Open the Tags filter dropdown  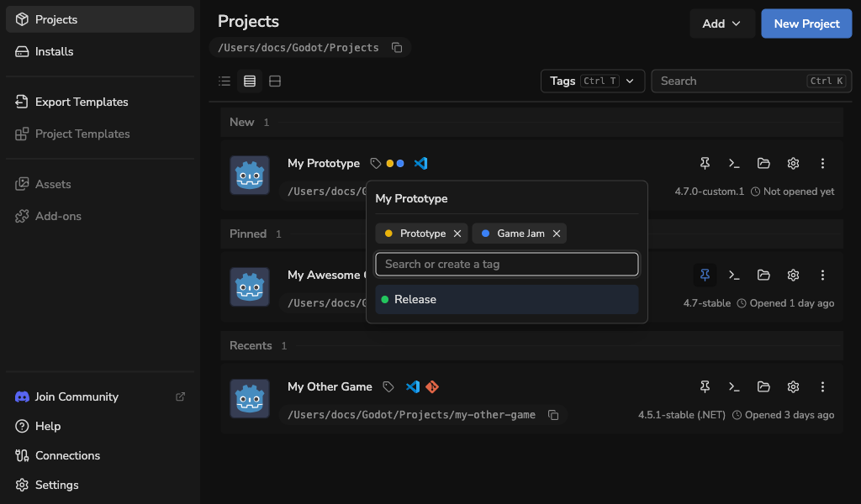pyautogui.click(x=593, y=81)
